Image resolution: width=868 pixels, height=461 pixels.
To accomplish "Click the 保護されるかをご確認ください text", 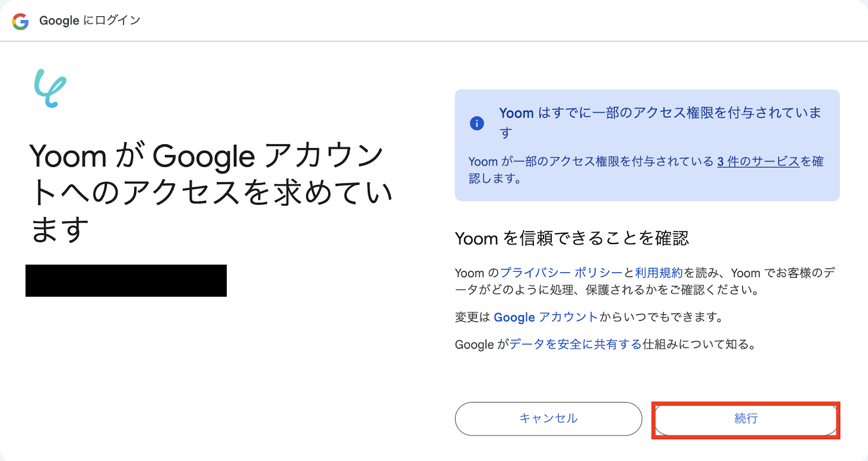I will [672, 290].
